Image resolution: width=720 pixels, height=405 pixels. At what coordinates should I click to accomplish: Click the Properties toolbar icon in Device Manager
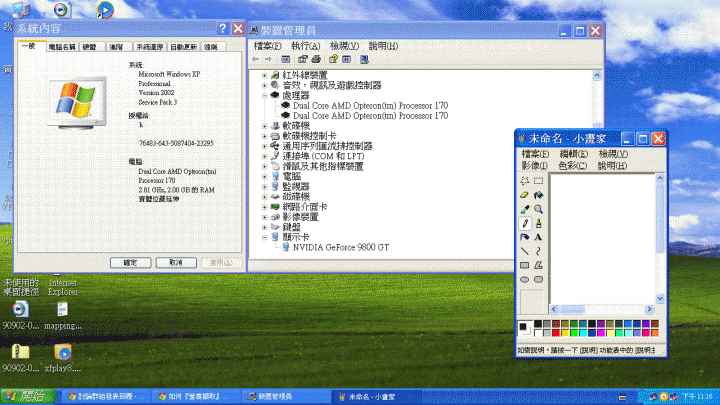[302, 59]
